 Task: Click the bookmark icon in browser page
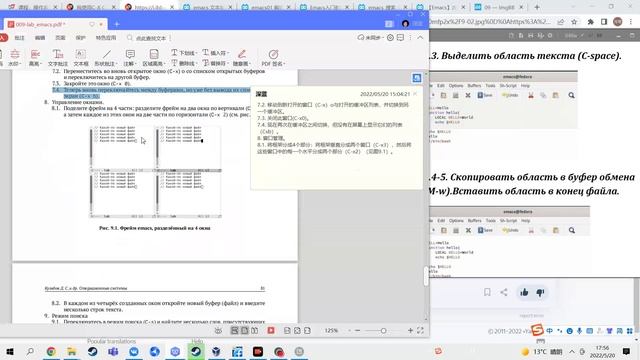(x=487, y=292)
